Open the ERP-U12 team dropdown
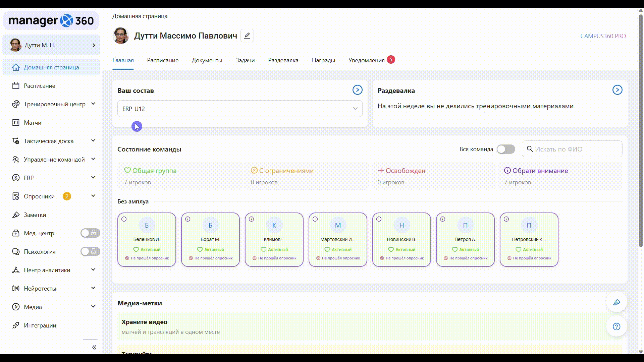The width and height of the screenshot is (644, 362). pyautogui.click(x=240, y=109)
